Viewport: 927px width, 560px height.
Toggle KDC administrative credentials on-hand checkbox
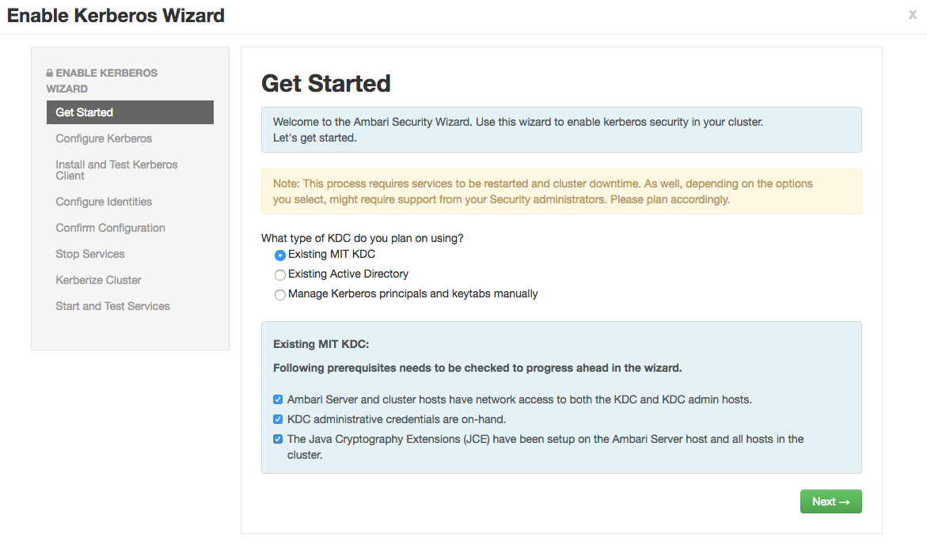tap(278, 420)
